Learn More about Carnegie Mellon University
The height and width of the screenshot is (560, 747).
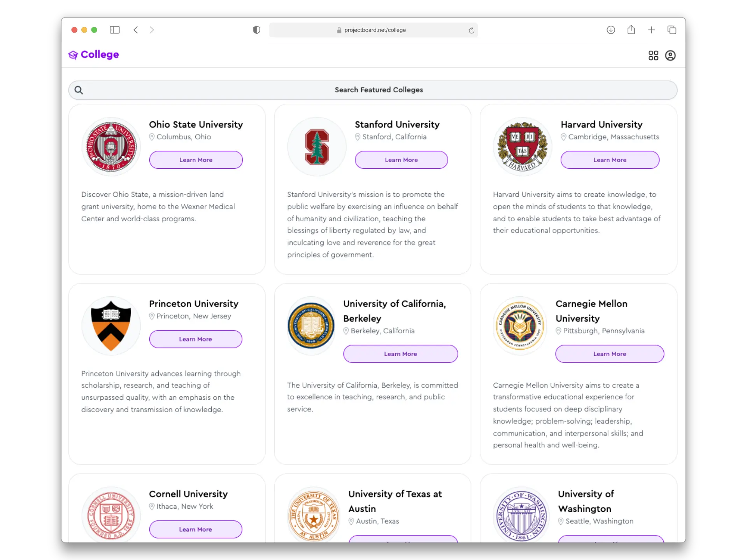(x=610, y=354)
